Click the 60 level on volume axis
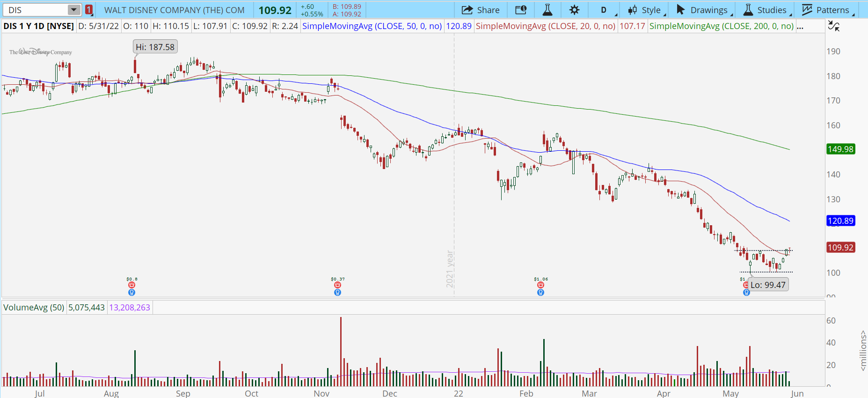The width and height of the screenshot is (868, 398). (x=831, y=321)
